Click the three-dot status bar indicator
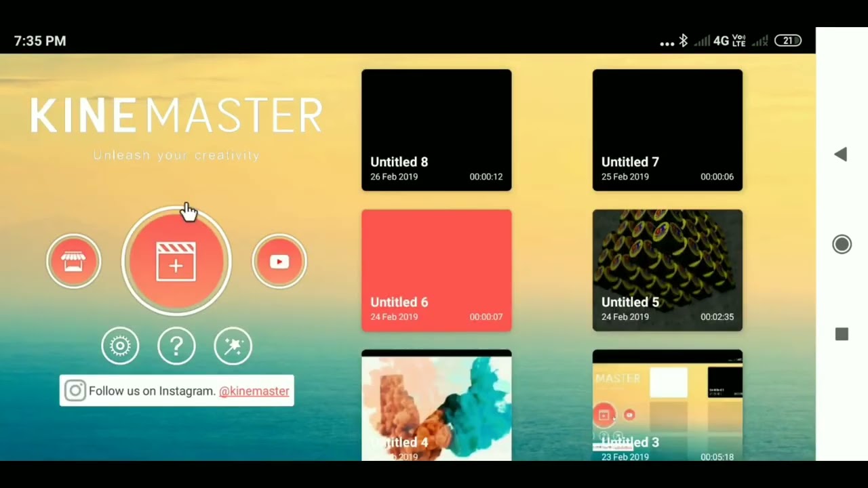 tap(667, 43)
